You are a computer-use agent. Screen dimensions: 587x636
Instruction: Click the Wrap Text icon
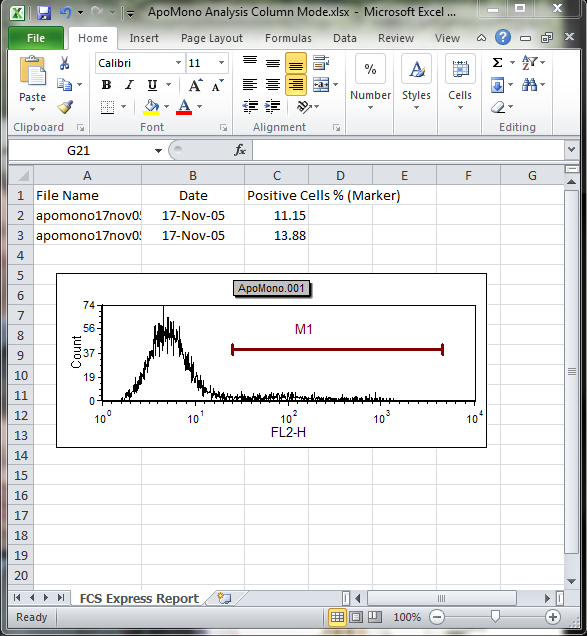pos(320,63)
